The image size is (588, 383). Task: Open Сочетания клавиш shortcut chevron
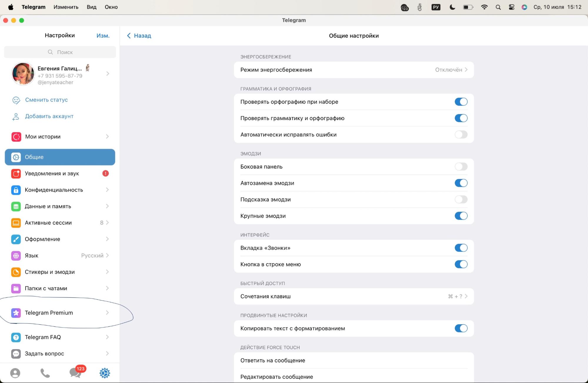point(466,296)
